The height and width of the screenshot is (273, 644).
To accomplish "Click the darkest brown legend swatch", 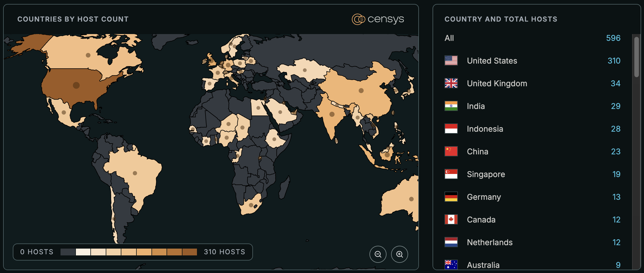I will point(190,252).
